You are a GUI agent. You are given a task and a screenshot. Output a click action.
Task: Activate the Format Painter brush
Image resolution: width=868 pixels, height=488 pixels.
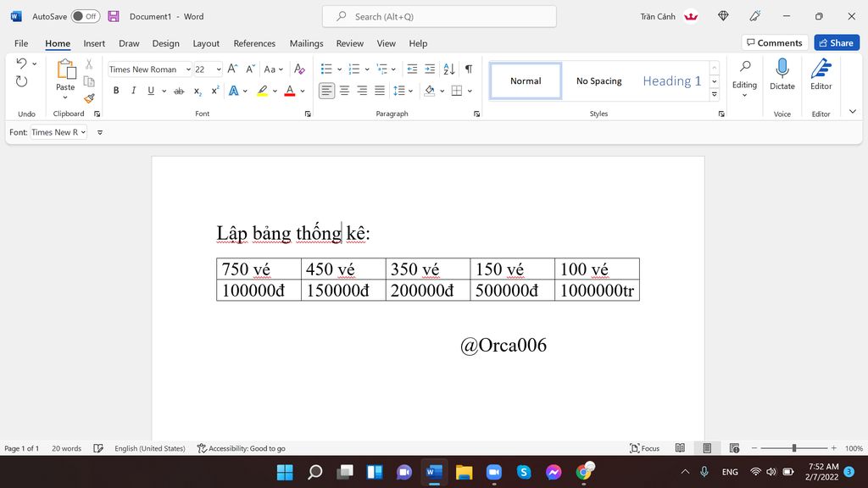coord(89,98)
